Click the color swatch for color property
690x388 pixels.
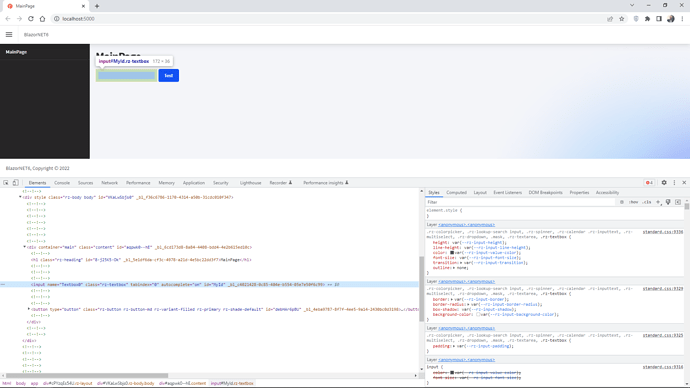click(452, 253)
